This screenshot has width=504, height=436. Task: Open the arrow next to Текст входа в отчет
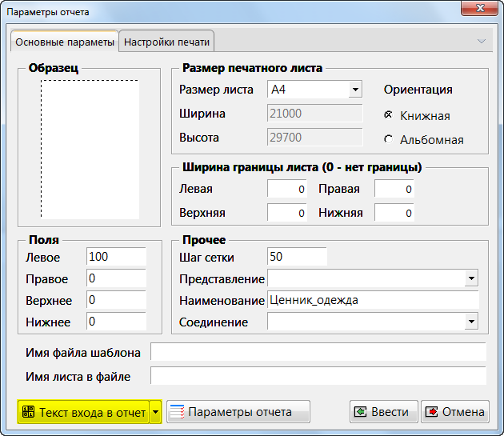pos(155,412)
